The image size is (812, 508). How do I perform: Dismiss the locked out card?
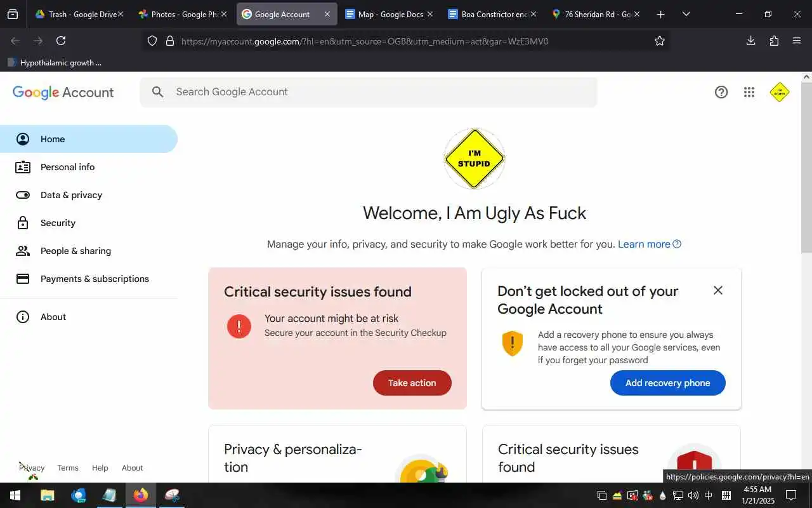click(718, 290)
